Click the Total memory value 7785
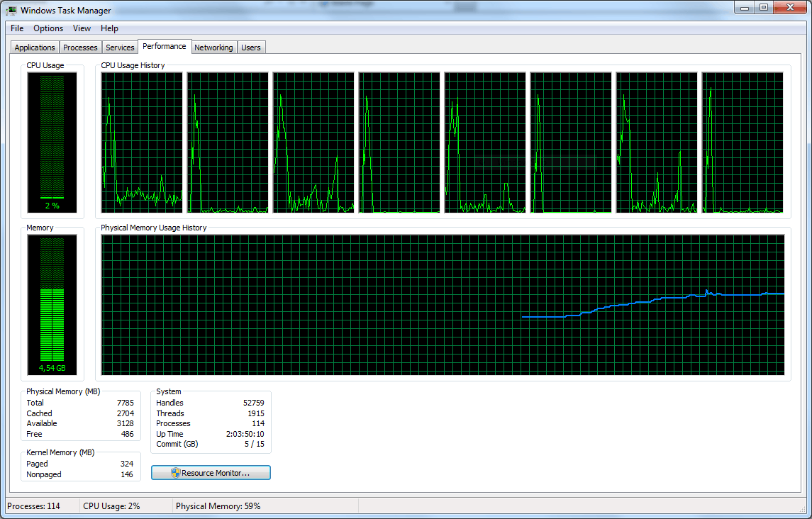 tap(126, 403)
